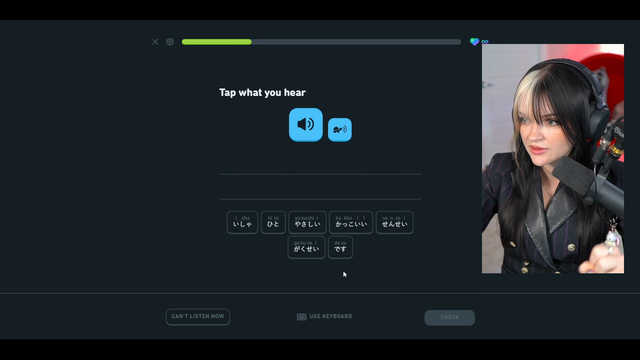Click the streamer webcam overlay

coord(553,159)
